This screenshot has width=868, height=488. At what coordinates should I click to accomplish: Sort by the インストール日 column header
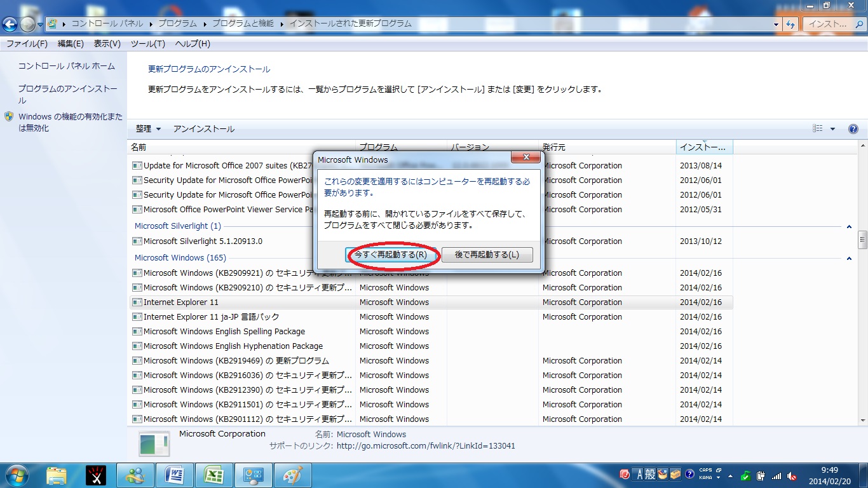pos(704,147)
